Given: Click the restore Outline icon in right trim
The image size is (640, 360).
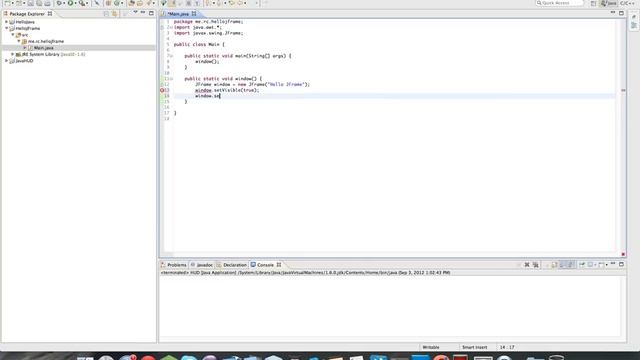Looking at the screenshot, I should click(634, 26).
